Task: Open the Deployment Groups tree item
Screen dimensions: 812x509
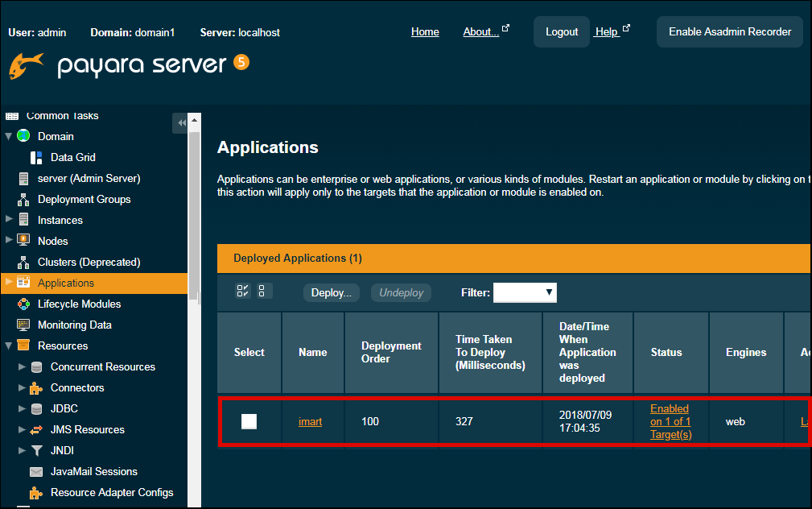Action: (84, 199)
